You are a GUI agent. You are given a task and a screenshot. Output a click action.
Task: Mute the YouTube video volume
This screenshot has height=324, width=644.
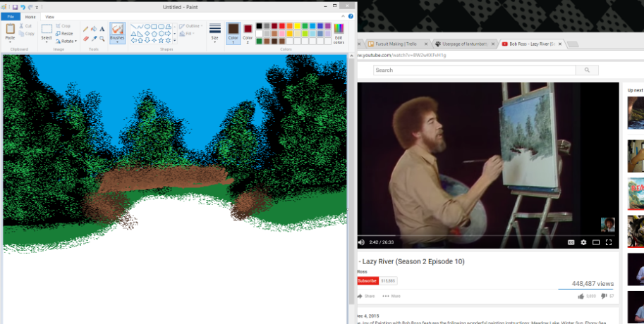point(361,242)
